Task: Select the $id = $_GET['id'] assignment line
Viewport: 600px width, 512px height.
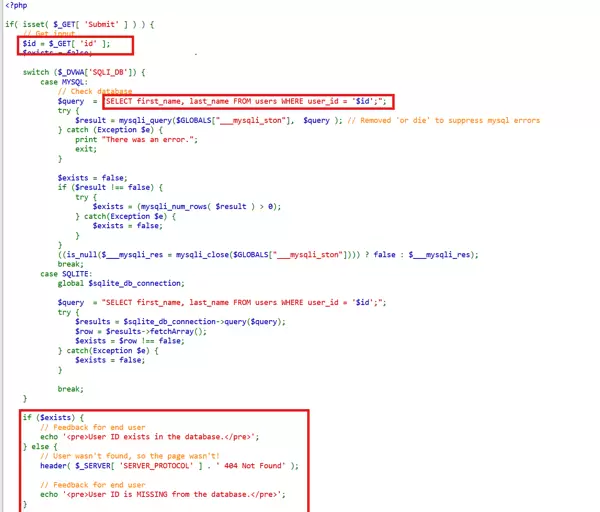Action: (x=68, y=43)
